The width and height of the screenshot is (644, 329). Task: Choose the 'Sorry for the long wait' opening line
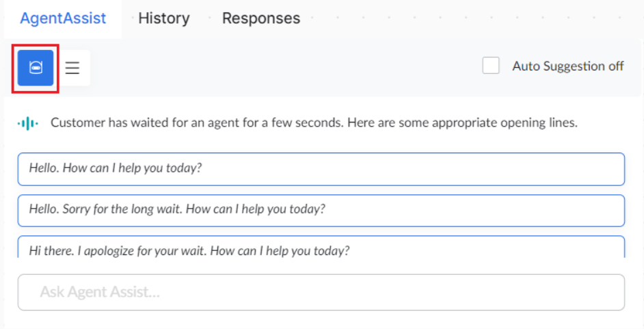point(321,210)
